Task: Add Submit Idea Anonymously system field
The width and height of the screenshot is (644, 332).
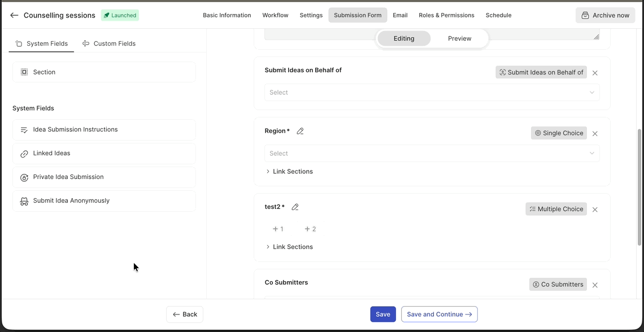Action: 104,201
